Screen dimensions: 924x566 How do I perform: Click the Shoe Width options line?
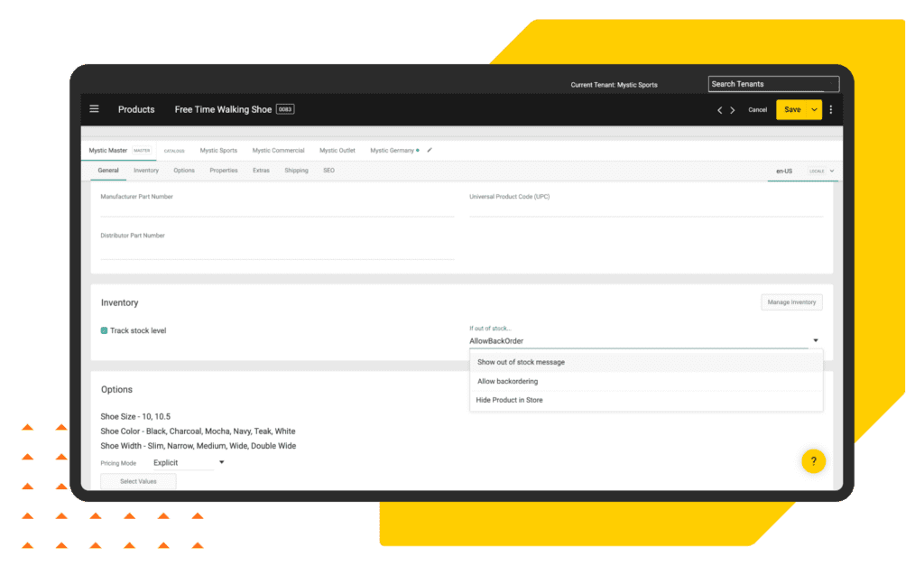[198, 446]
